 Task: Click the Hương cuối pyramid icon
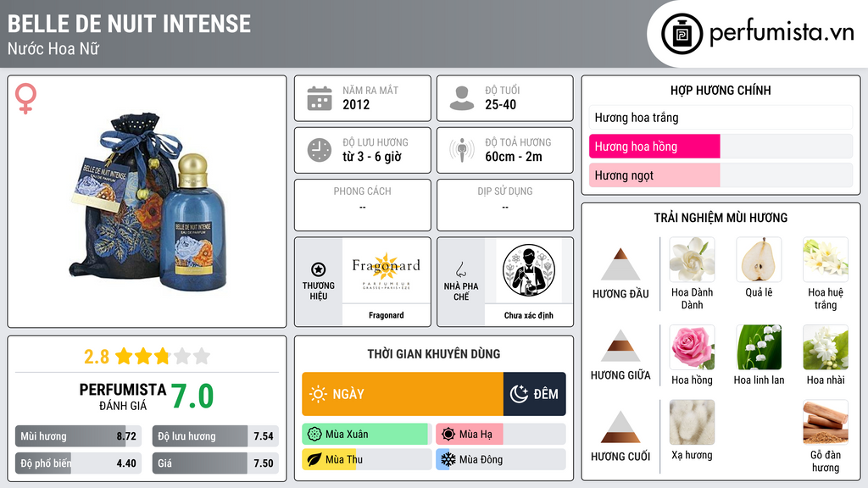tap(620, 427)
